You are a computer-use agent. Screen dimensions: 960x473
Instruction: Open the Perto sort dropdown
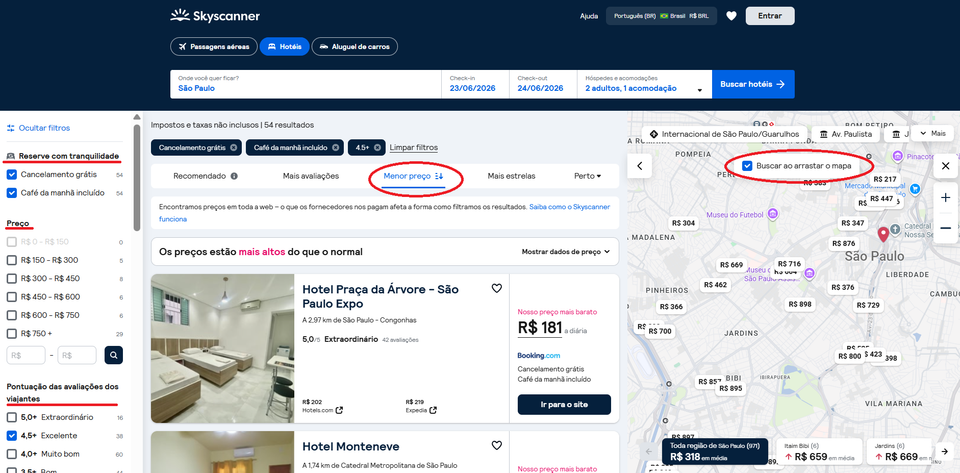[x=587, y=176]
